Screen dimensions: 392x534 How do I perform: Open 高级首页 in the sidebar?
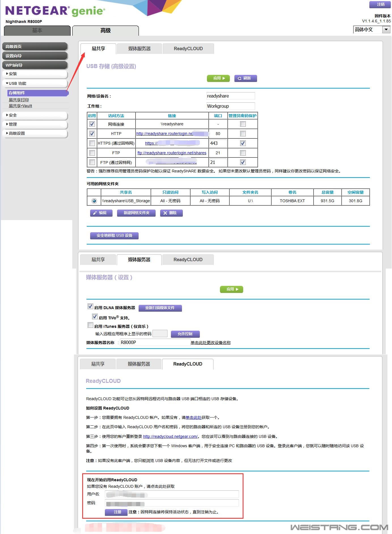(35, 47)
